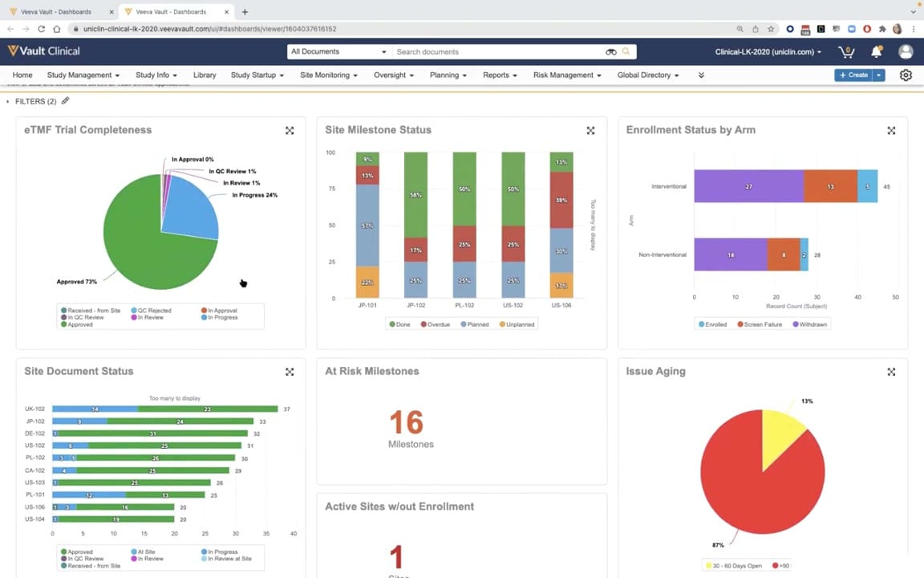Expand the Enrollment Status by Arm chart
924x578 pixels.
pyautogui.click(x=891, y=130)
